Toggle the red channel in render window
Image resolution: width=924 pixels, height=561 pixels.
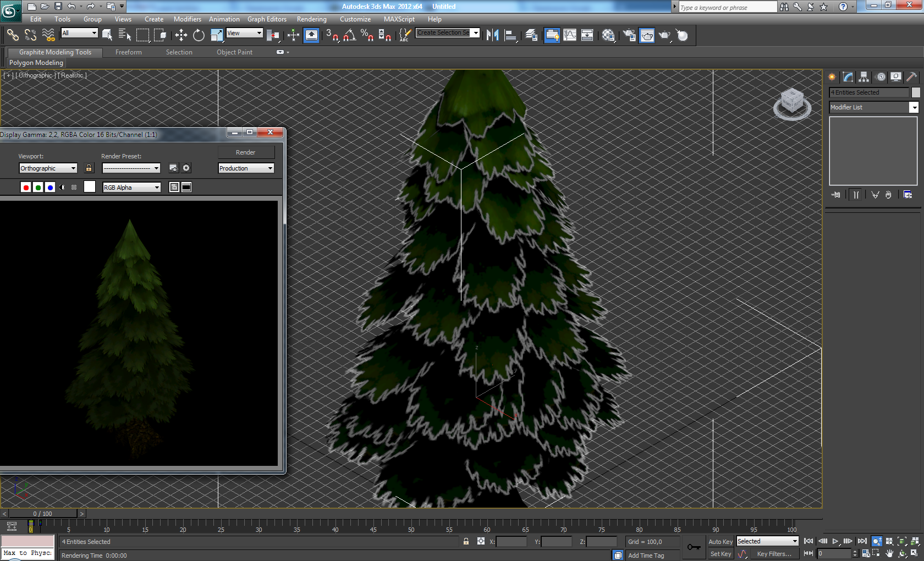(26, 188)
